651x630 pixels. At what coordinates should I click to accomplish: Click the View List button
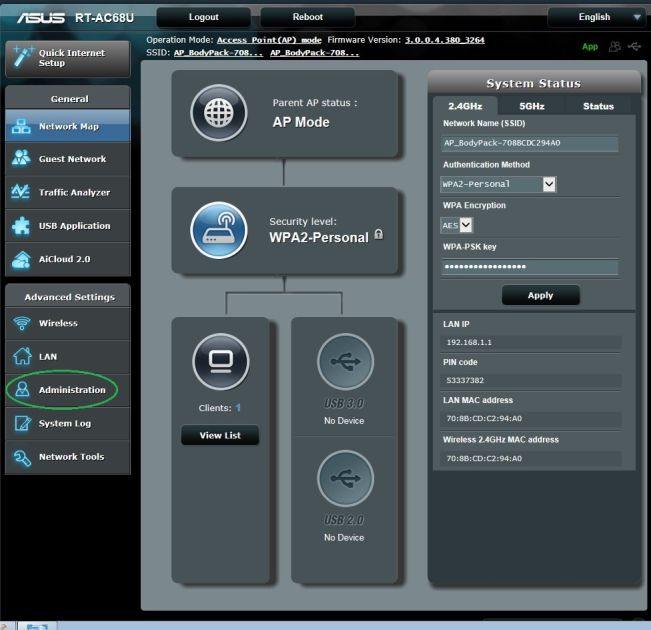[x=220, y=435]
